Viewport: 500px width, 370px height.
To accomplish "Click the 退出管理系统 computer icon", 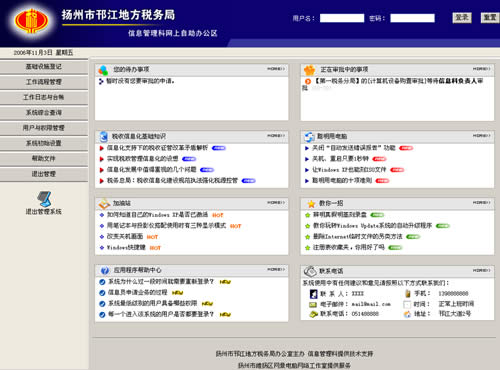I will tap(44, 199).
